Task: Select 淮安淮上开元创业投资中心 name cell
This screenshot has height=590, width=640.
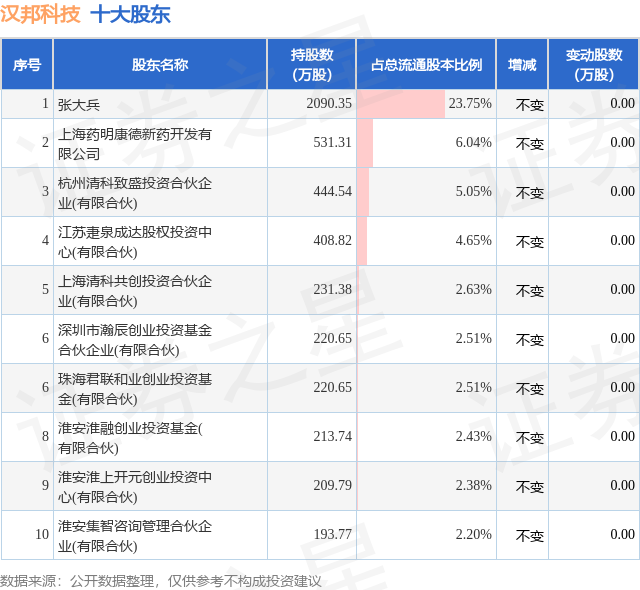Action: pyautogui.click(x=134, y=486)
